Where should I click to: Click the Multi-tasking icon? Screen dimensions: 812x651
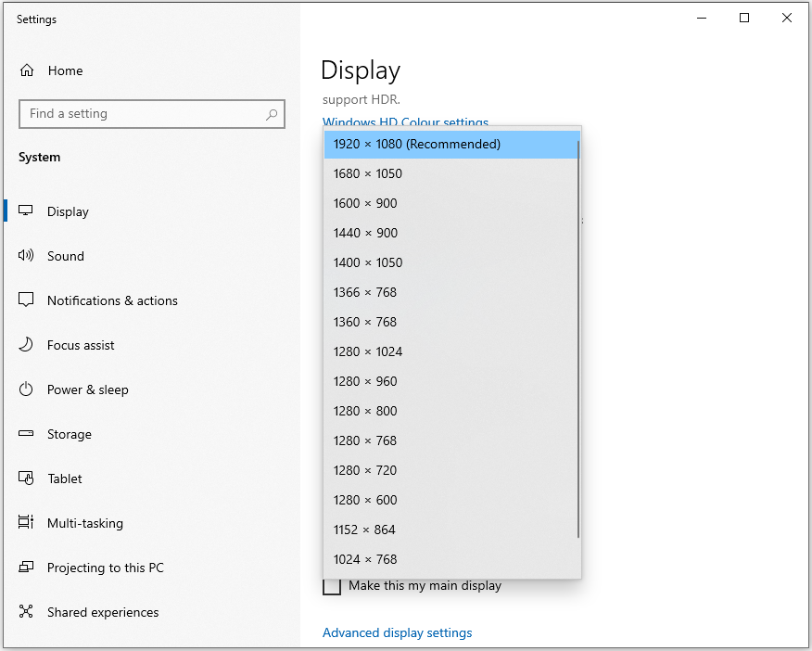[x=26, y=522]
